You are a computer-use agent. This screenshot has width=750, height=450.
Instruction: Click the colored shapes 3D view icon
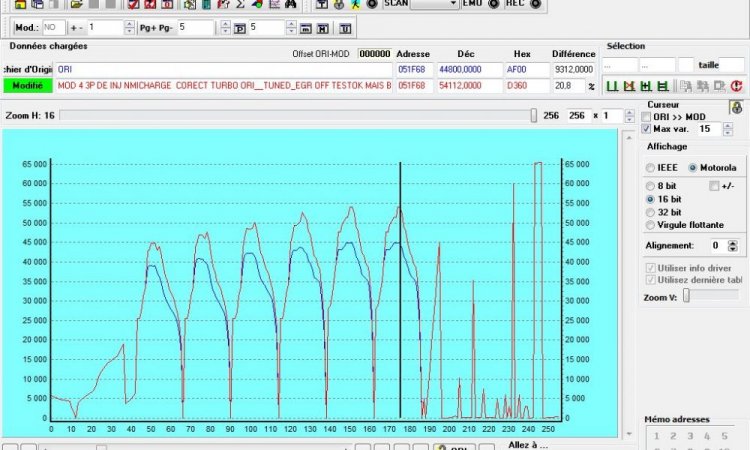click(257, 4)
